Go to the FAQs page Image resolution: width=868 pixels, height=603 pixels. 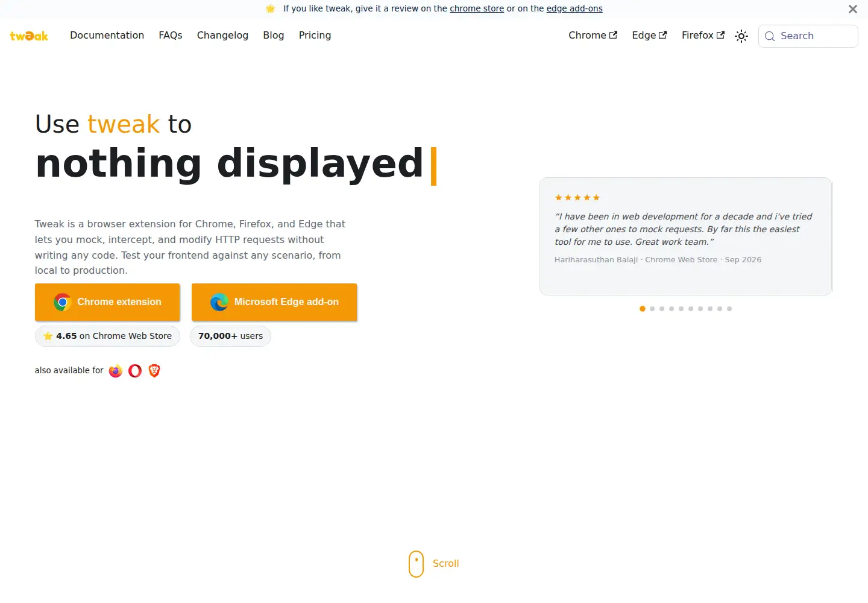171,36
